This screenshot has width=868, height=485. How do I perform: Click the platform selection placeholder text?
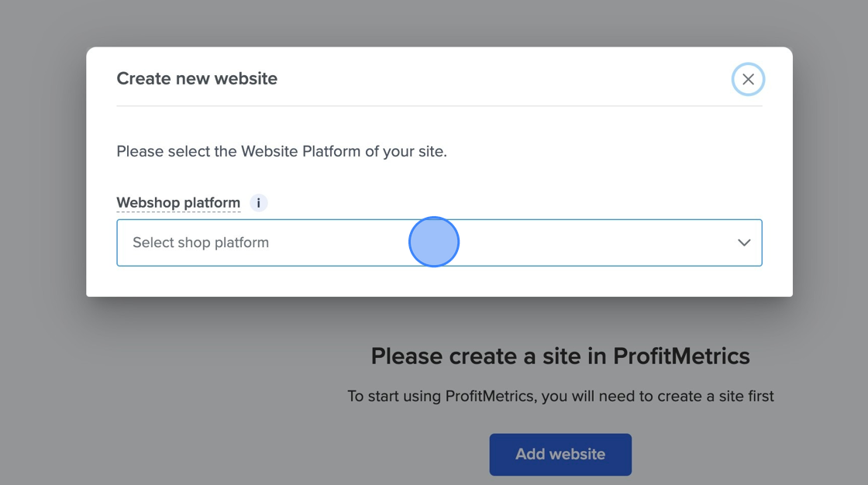point(200,242)
